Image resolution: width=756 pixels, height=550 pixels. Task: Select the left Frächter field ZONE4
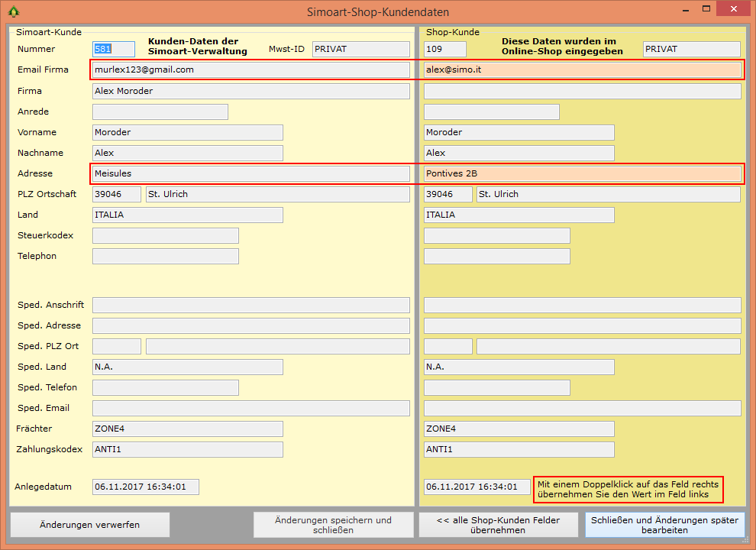[x=187, y=429]
